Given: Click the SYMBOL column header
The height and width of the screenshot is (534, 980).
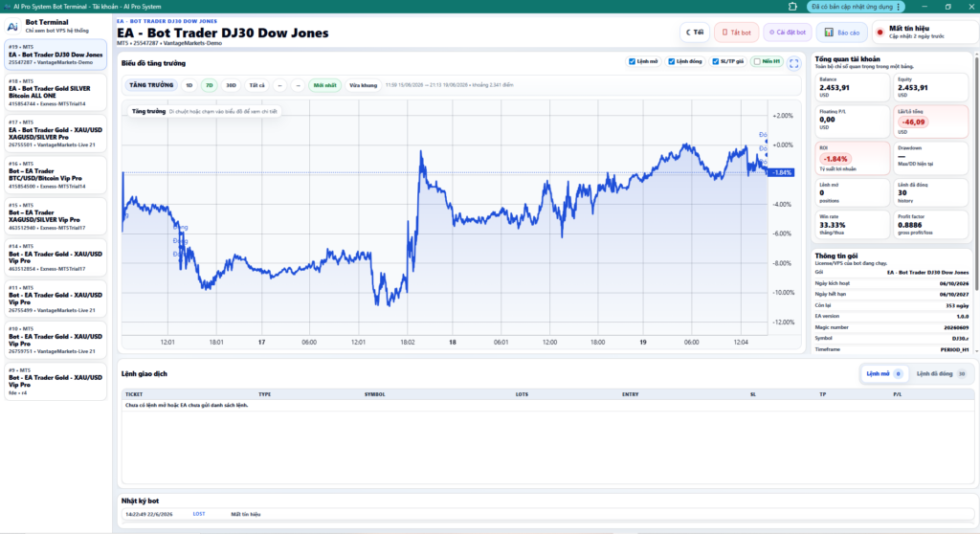Looking at the screenshot, I should tap(374, 394).
